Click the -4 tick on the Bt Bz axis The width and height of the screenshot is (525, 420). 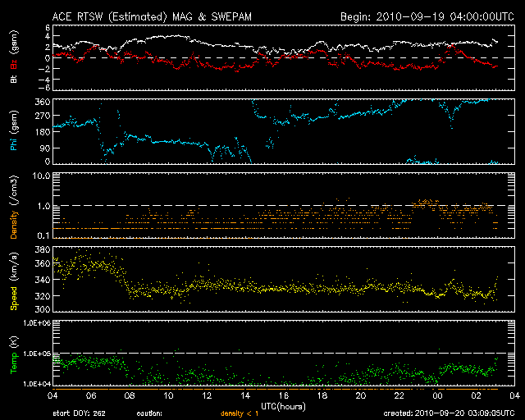click(44, 80)
